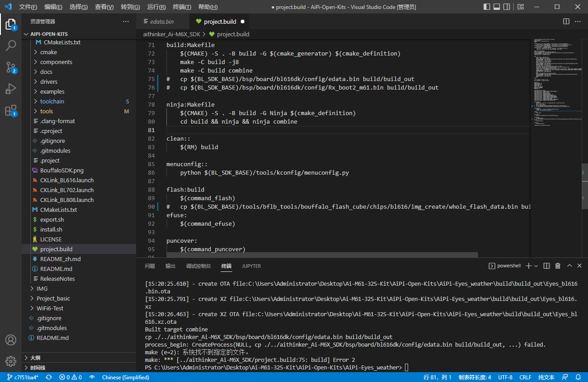588x382 pixels.
Task: Expand the WiFi6-Test folder
Action: point(79,308)
